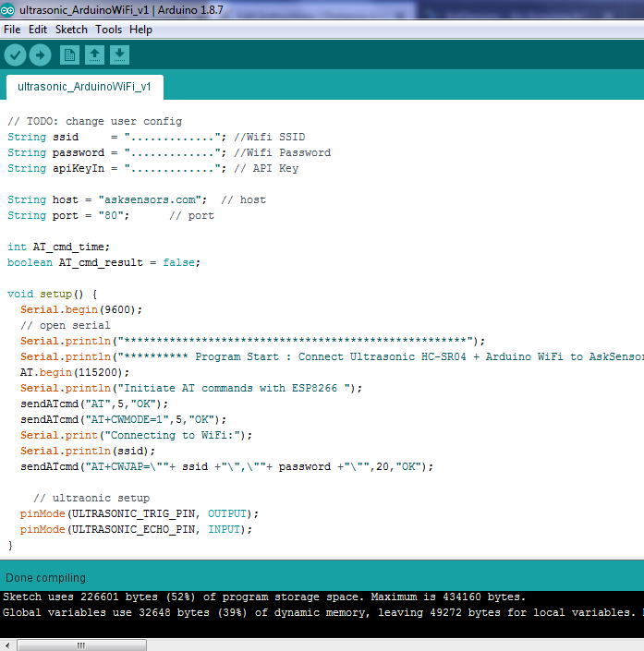Click the 'AT+CWMODE=1' command line
Image resolution: width=644 pixels, height=651 pixels.
(124, 420)
